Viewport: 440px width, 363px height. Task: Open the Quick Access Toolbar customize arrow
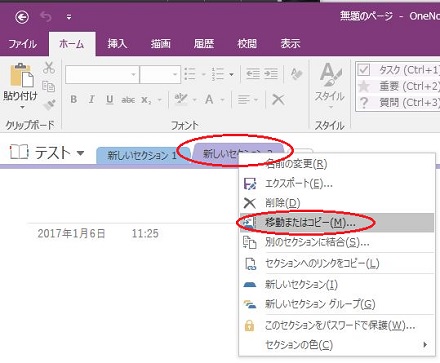(x=69, y=17)
